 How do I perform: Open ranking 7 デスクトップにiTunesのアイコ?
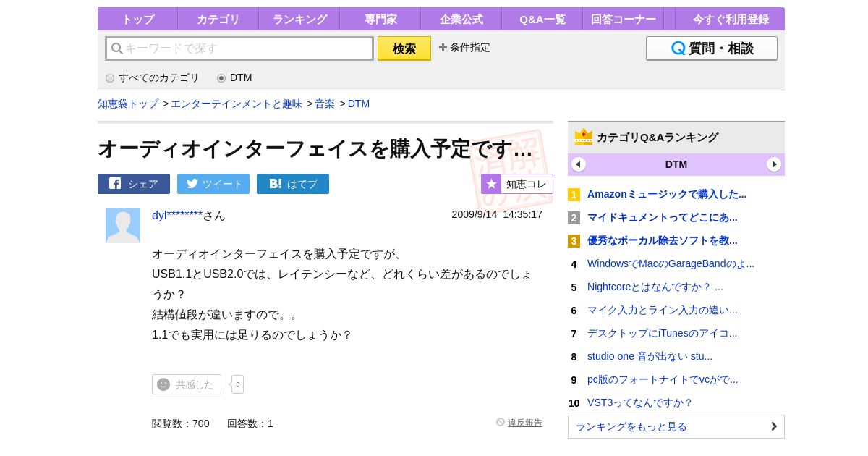(663, 333)
